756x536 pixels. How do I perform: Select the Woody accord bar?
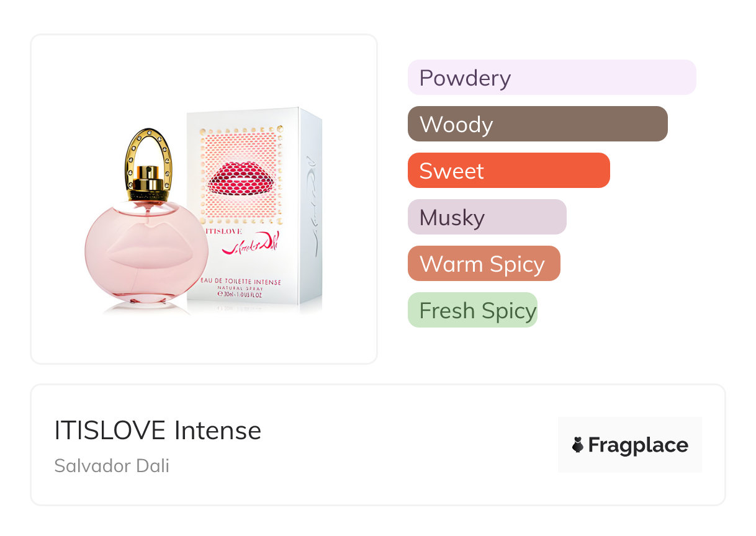point(537,124)
